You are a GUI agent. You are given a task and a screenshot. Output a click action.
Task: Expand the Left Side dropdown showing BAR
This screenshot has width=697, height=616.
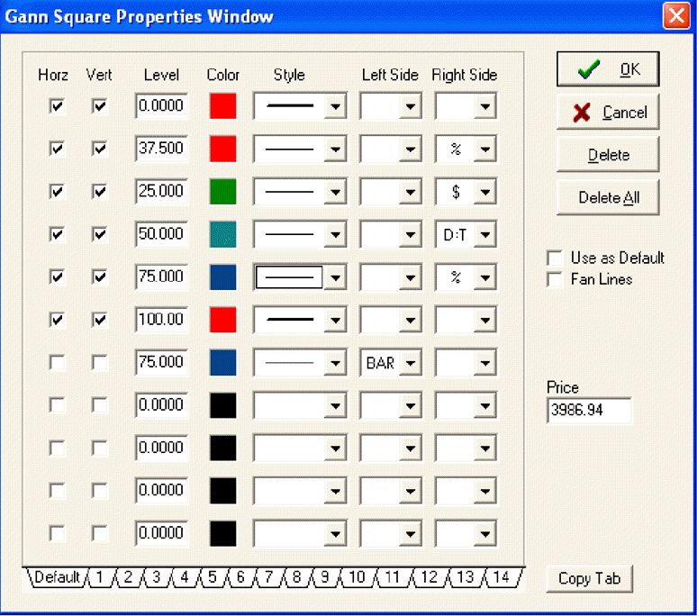411,363
